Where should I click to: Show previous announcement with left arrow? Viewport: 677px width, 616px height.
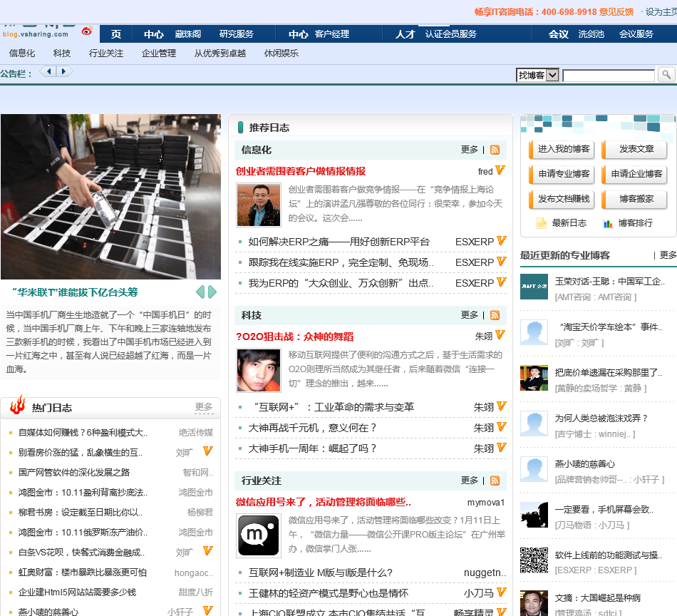[x=48, y=71]
